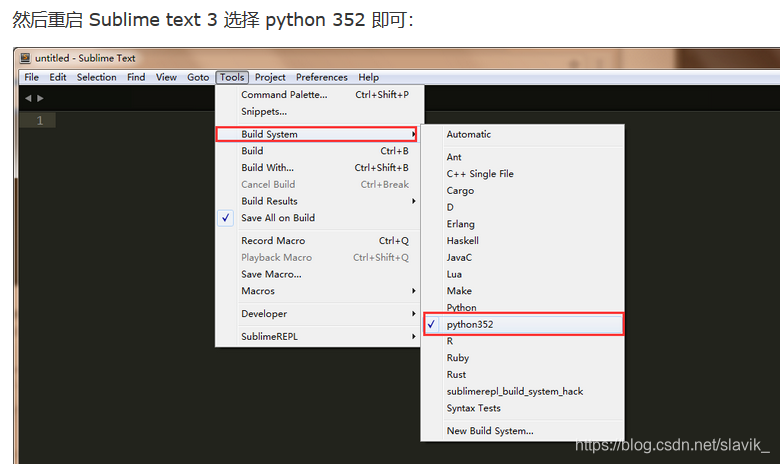780x464 pixels.
Task: Expand the Macros submenu
Action: point(318,291)
